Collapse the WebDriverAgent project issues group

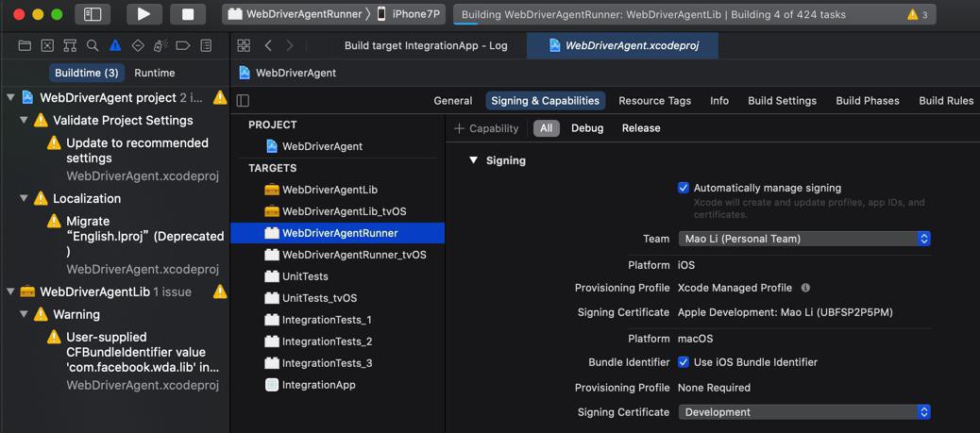(10, 97)
